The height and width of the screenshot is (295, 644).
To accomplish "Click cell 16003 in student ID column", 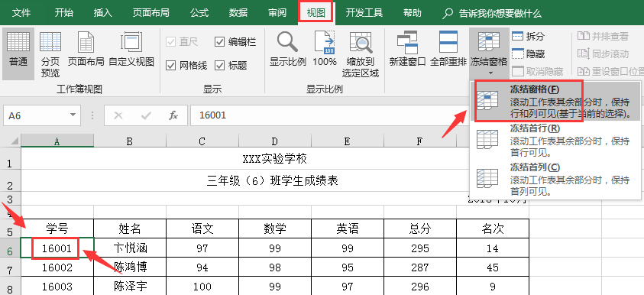I will (57, 287).
